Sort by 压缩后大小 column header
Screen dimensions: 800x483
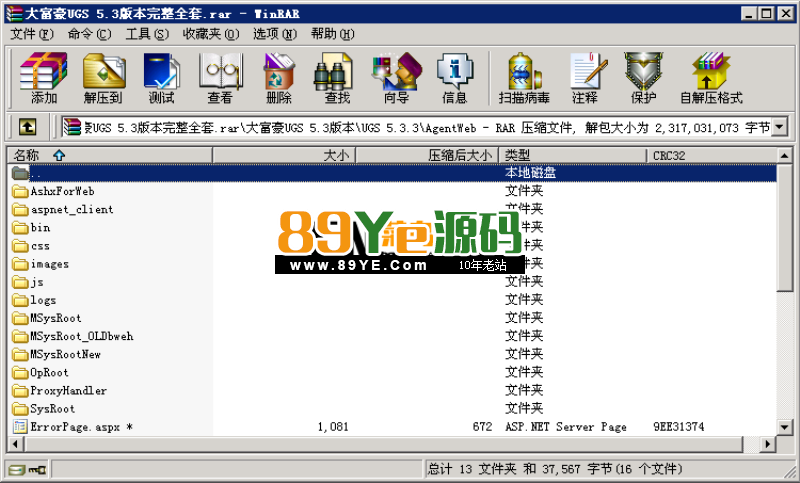pyautogui.click(x=427, y=155)
